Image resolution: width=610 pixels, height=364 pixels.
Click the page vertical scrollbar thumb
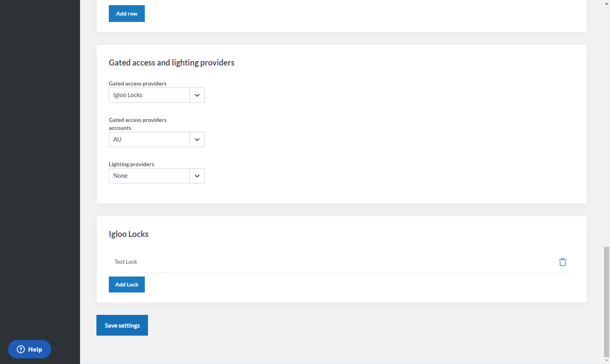click(x=607, y=302)
